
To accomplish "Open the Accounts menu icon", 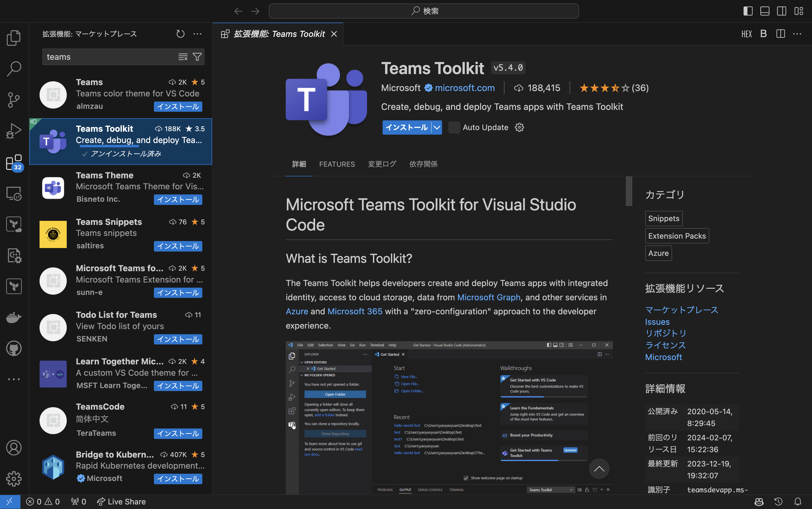I will pyautogui.click(x=14, y=448).
